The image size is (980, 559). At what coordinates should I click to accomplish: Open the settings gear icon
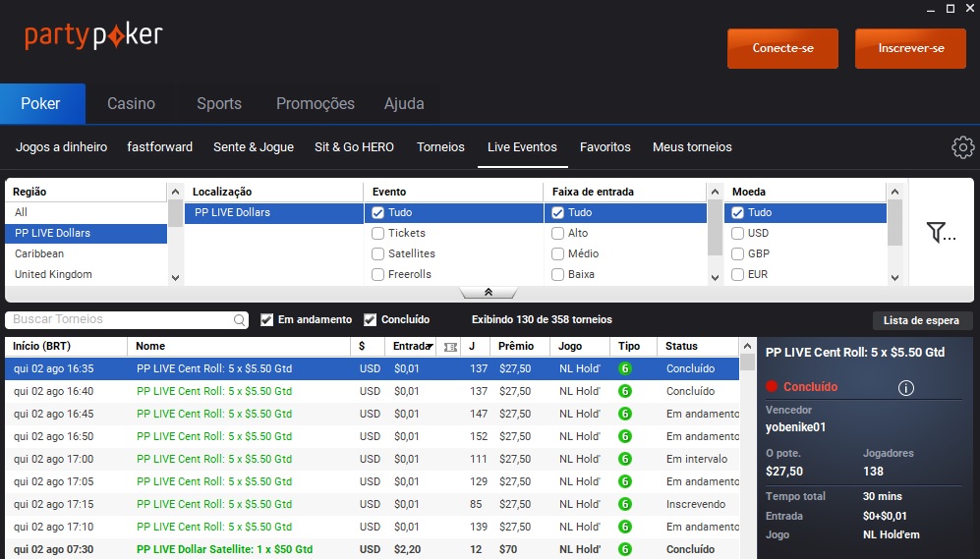point(962,147)
